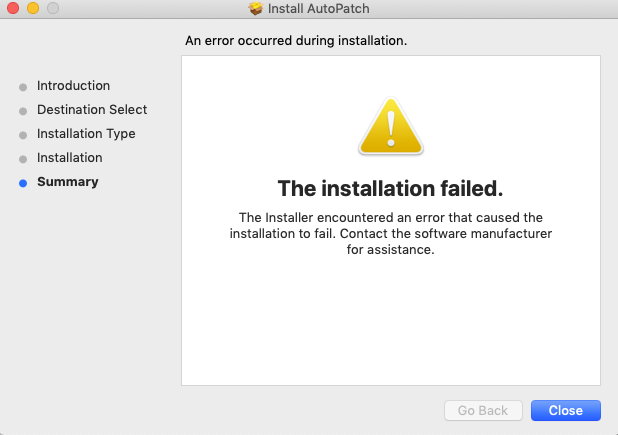Click the Install AutoPatch window title
This screenshot has width=618, height=435.
(x=318, y=8)
